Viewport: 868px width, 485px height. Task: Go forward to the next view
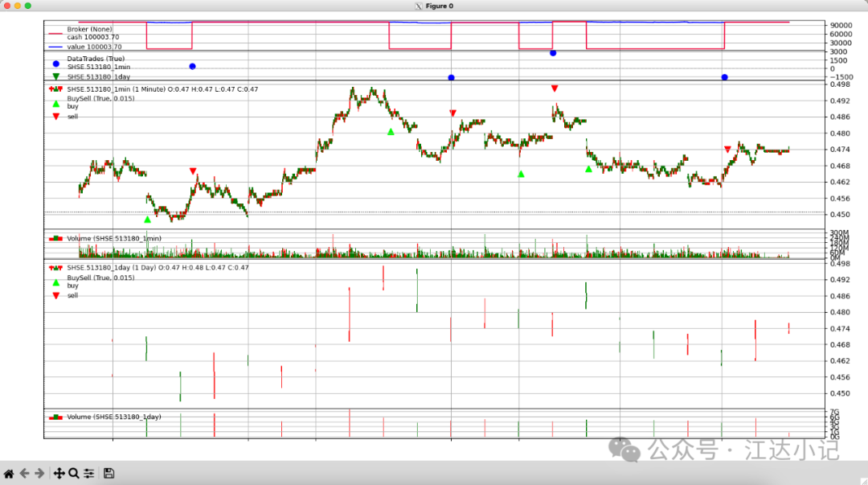coord(39,474)
